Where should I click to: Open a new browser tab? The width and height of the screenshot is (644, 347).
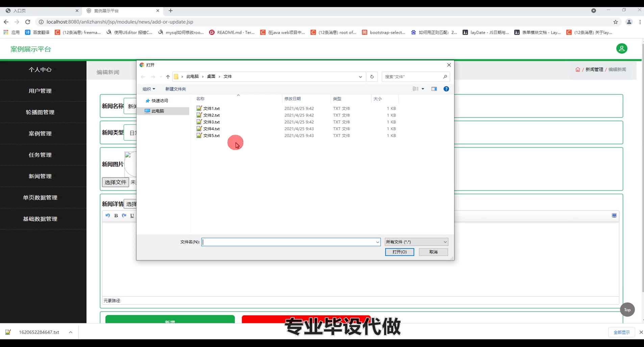(x=171, y=11)
